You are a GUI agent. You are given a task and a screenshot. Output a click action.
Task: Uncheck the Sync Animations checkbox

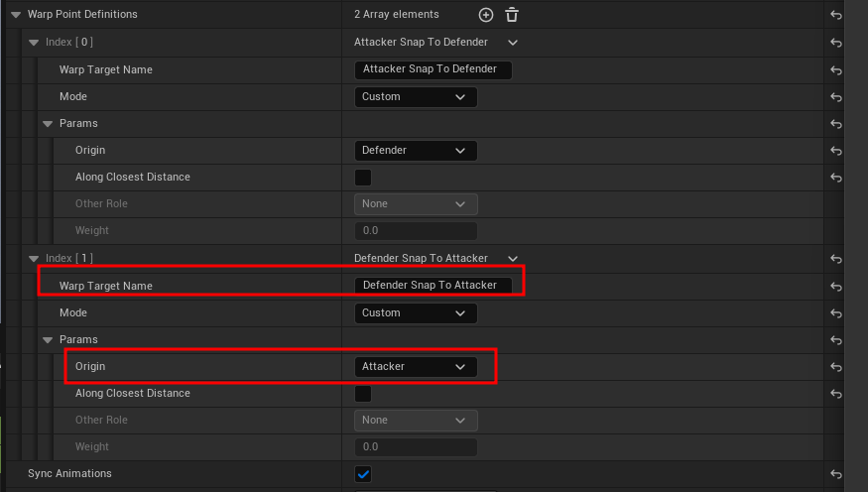[363, 474]
